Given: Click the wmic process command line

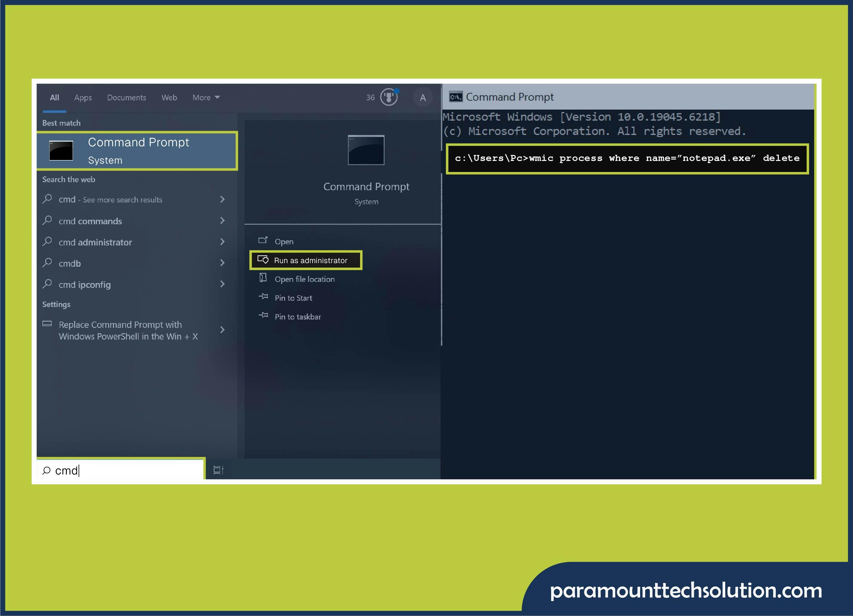Looking at the screenshot, I should (x=627, y=158).
